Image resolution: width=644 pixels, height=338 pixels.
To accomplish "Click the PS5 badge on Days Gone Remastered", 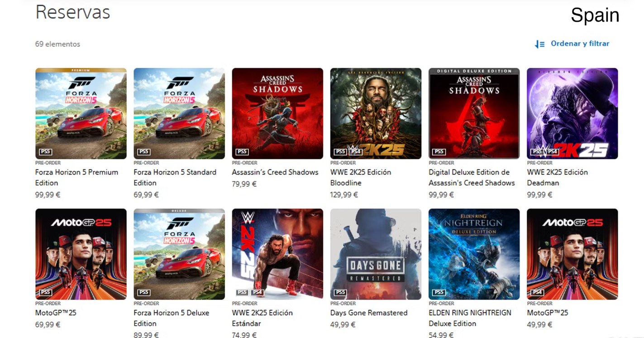I will click(340, 292).
